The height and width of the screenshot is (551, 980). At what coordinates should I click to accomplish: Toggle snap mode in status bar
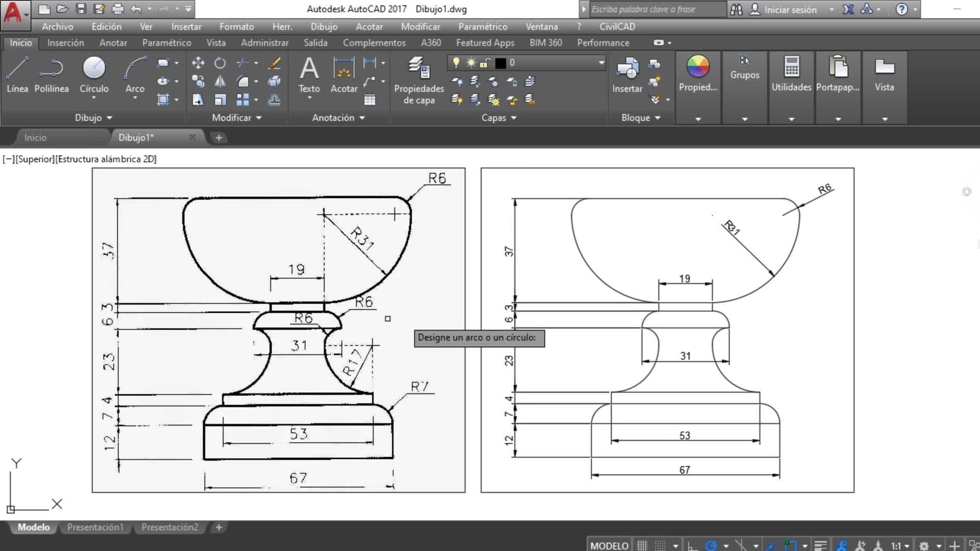660,545
